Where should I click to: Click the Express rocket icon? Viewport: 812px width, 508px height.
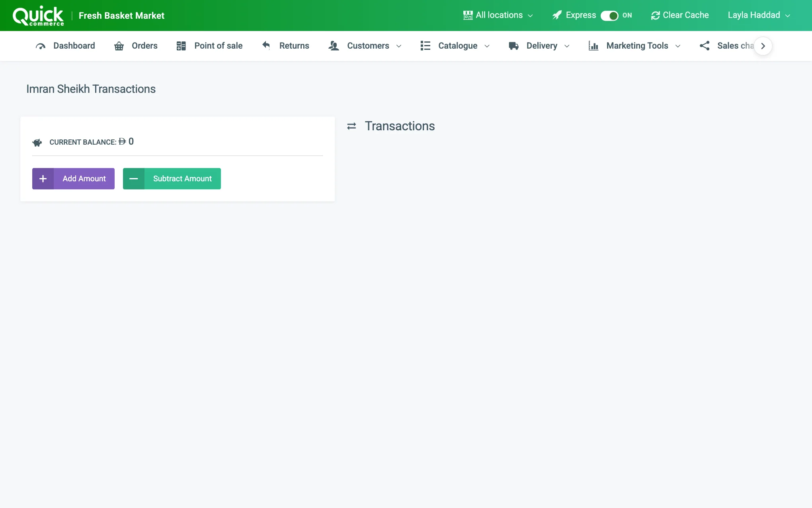pyautogui.click(x=557, y=15)
